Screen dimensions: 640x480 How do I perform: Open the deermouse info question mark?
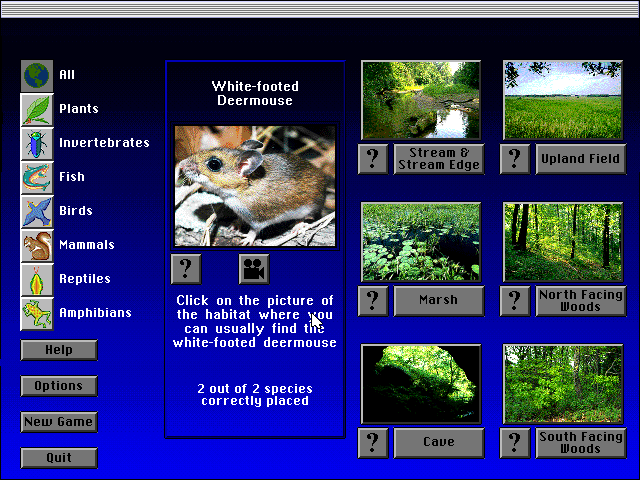pyautogui.click(x=186, y=269)
